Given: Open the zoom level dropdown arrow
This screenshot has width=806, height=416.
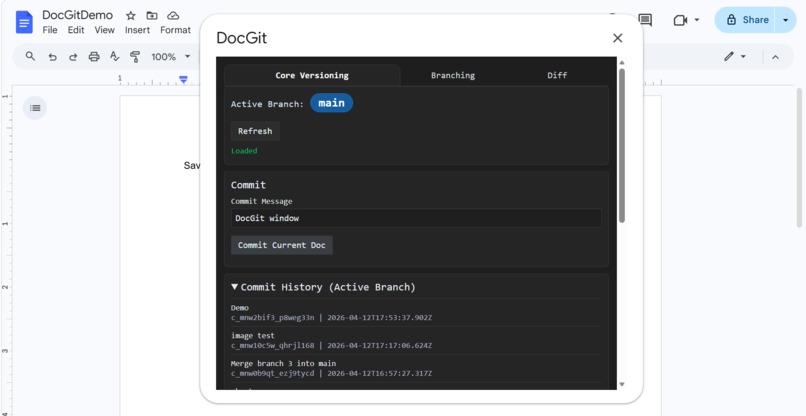Looking at the screenshot, I should (x=187, y=57).
